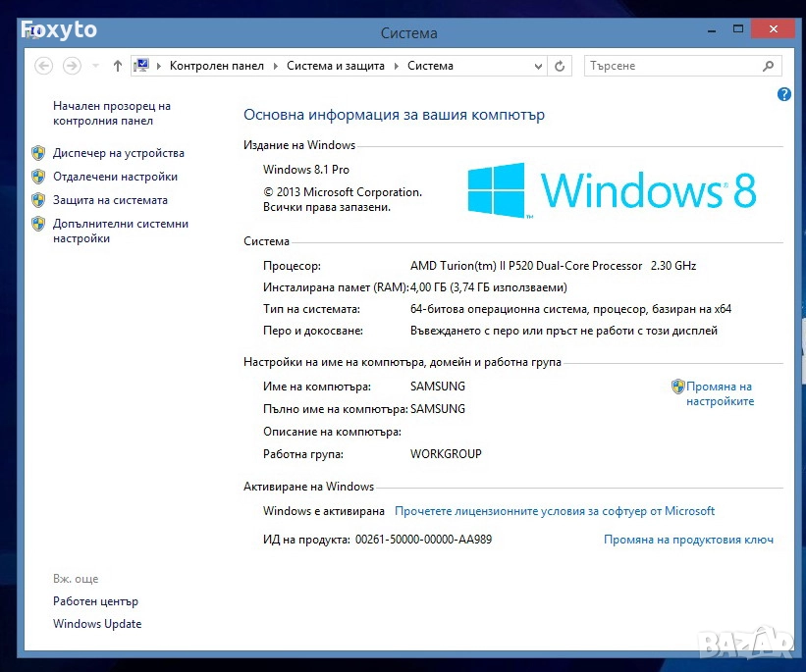Viewport: 806px width, 672px height.
Task: Click shield icon beside Промяна на настройките
Action: pyautogui.click(x=677, y=387)
